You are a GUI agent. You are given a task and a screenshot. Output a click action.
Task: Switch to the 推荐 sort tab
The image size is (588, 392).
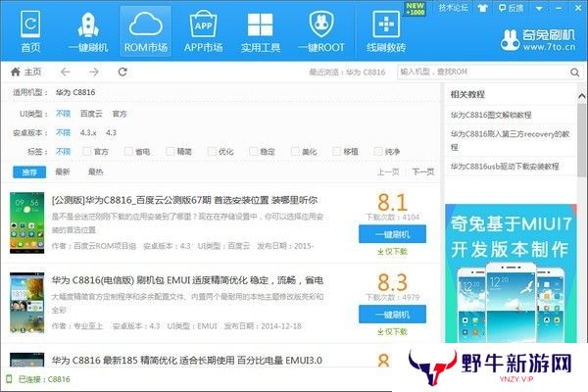[x=29, y=172]
